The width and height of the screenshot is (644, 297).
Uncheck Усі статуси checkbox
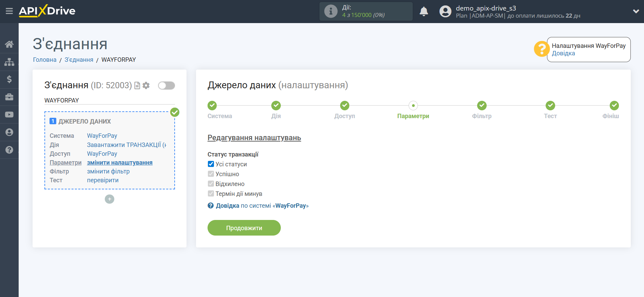pyautogui.click(x=211, y=164)
